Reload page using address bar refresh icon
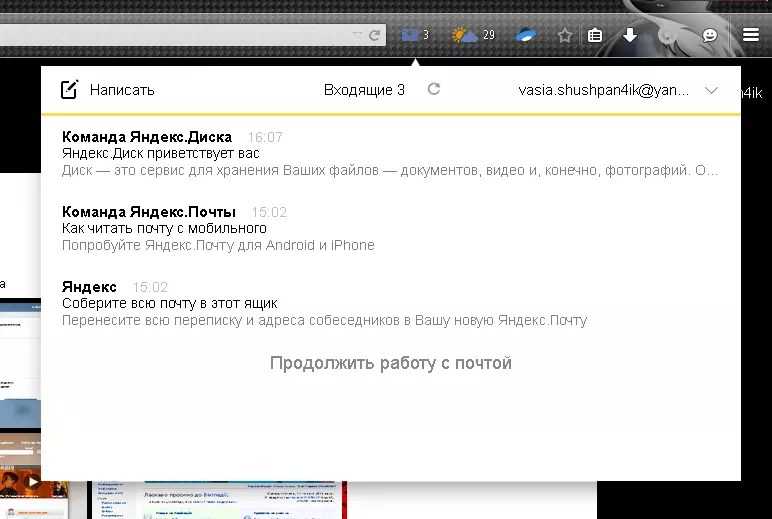 [x=374, y=35]
